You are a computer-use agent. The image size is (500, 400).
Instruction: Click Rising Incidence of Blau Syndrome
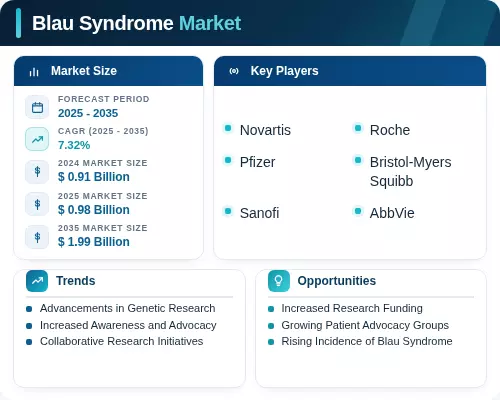click(x=367, y=341)
